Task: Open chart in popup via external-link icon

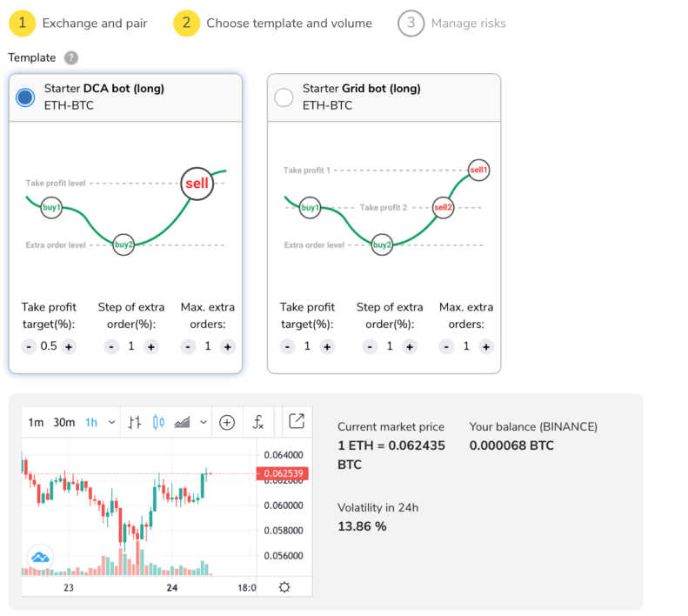Action: tap(297, 420)
